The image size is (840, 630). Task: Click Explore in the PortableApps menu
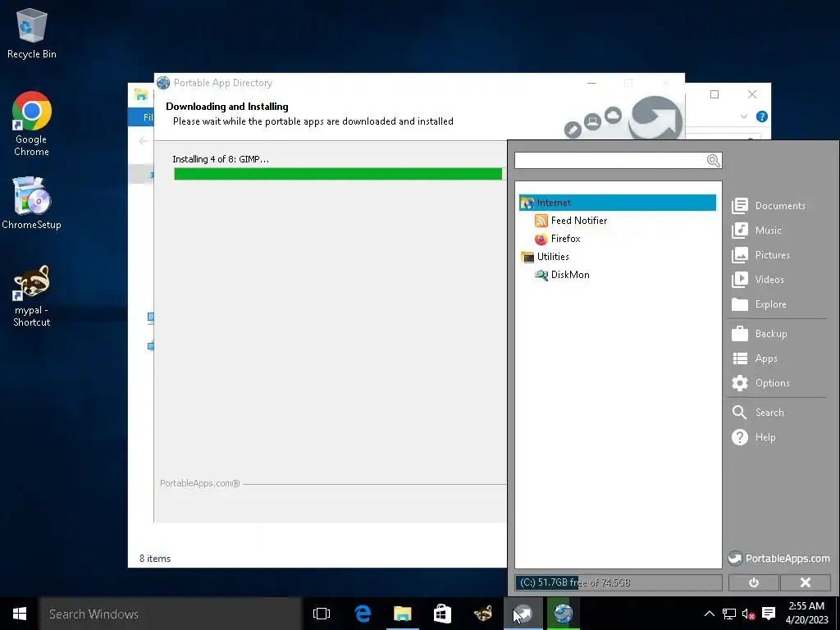759,304
